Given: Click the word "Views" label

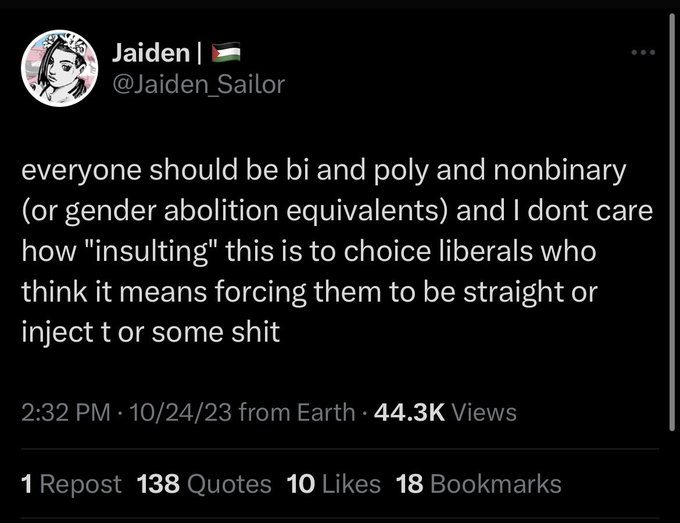Looking at the screenshot, I should tap(484, 412).
